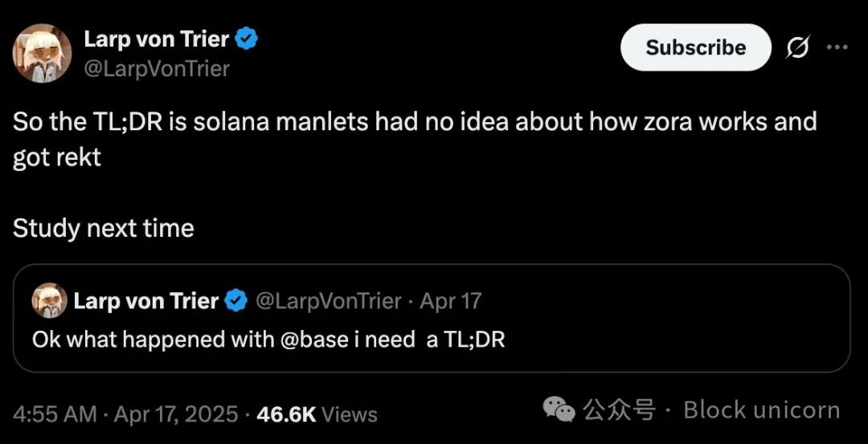868x444 pixels.
Task: Click the 4:55 AM Apr 17, 2025 timestamp
Action: (125, 414)
